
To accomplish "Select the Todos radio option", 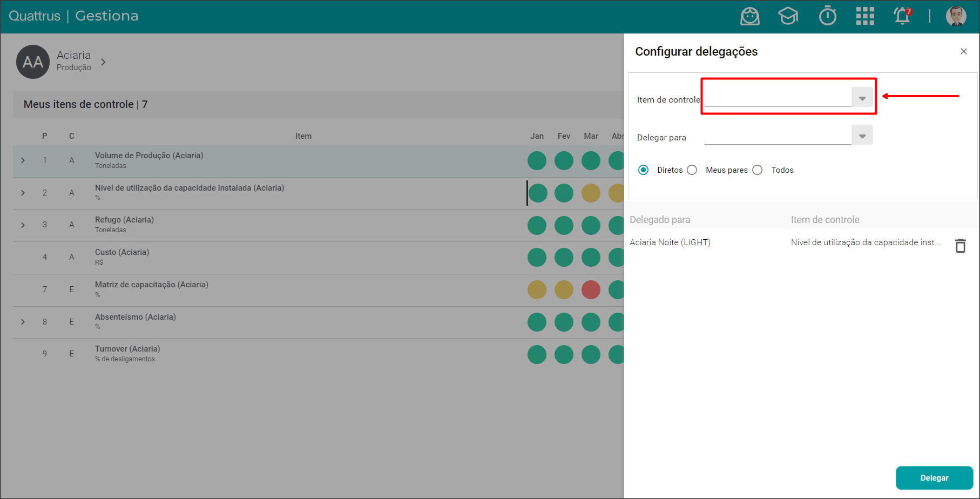I will (758, 170).
